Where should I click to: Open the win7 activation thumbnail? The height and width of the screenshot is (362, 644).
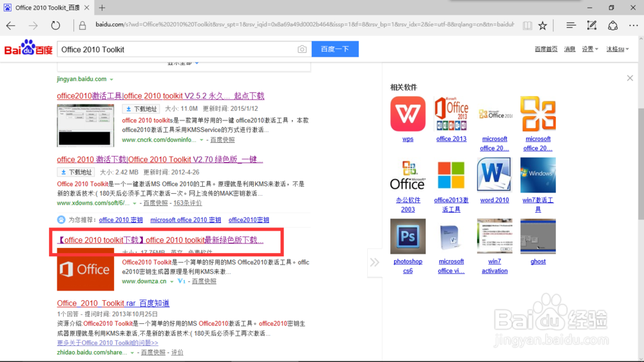click(495, 236)
